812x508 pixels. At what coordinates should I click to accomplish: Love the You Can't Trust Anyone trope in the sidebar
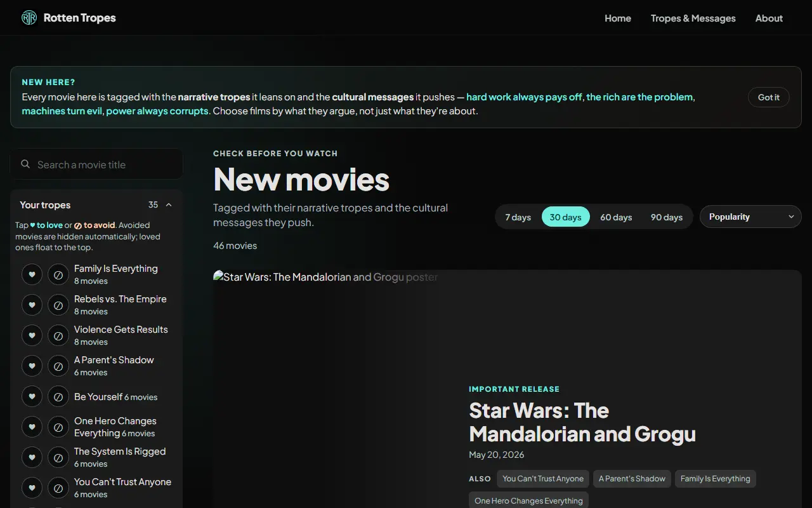tap(32, 488)
